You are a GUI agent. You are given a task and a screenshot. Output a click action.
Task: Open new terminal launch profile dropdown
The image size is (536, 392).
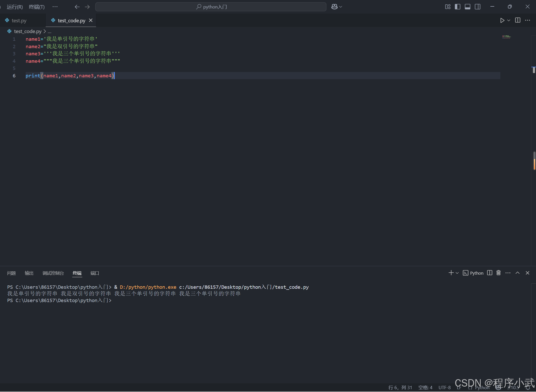(x=457, y=273)
